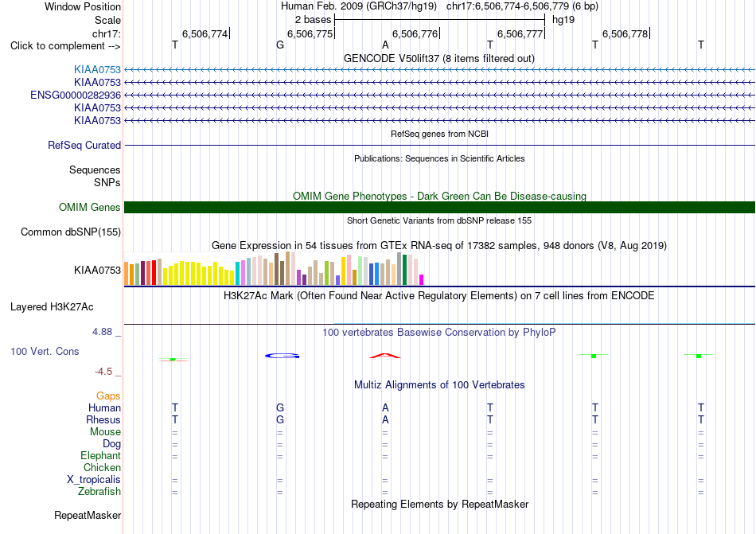Image resolution: width=756 pixels, height=534 pixels.
Task: Click the 6,506,777 position marker
Action: tap(520, 33)
